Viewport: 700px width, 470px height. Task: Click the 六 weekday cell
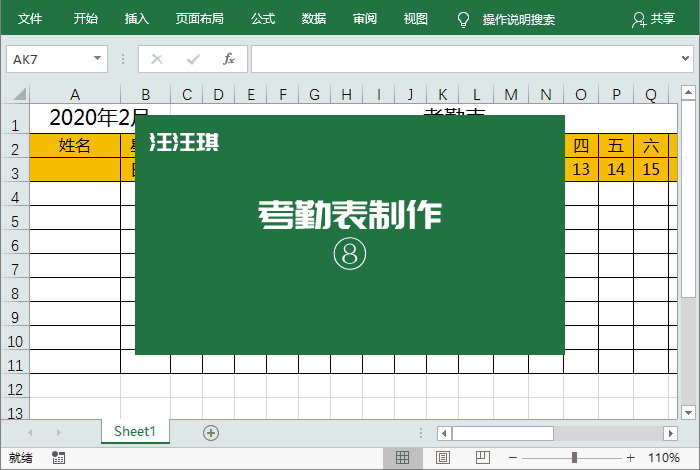pos(651,146)
